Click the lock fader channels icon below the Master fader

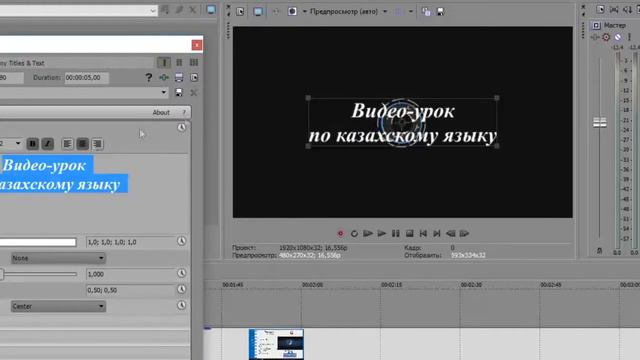[x=599, y=251]
